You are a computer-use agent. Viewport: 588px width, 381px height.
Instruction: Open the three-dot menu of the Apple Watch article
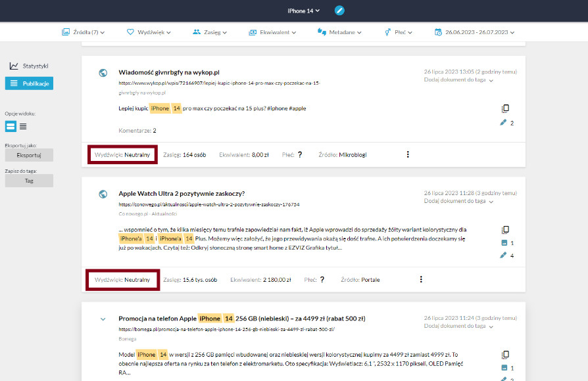(x=421, y=279)
